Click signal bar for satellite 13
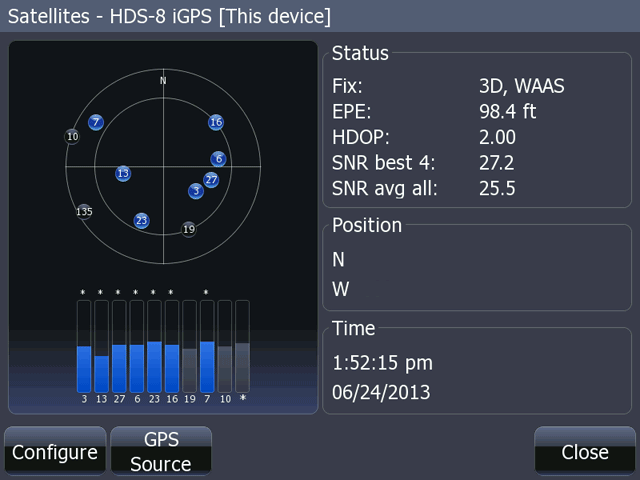 click(102, 347)
